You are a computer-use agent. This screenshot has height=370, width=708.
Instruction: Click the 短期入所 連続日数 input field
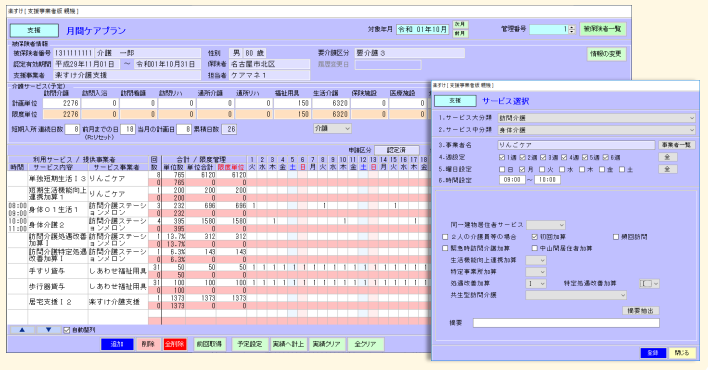point(72,129)
